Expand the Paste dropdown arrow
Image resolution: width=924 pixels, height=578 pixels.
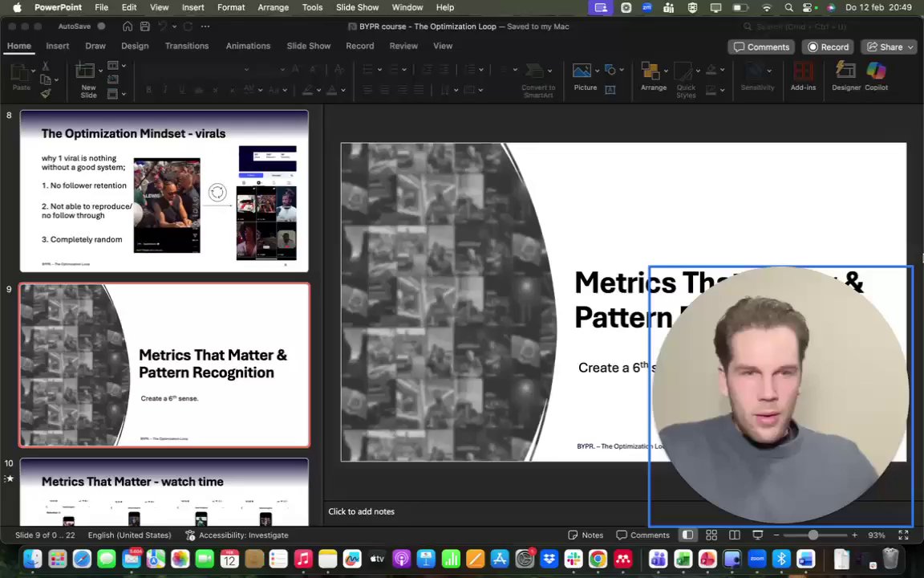33,71
